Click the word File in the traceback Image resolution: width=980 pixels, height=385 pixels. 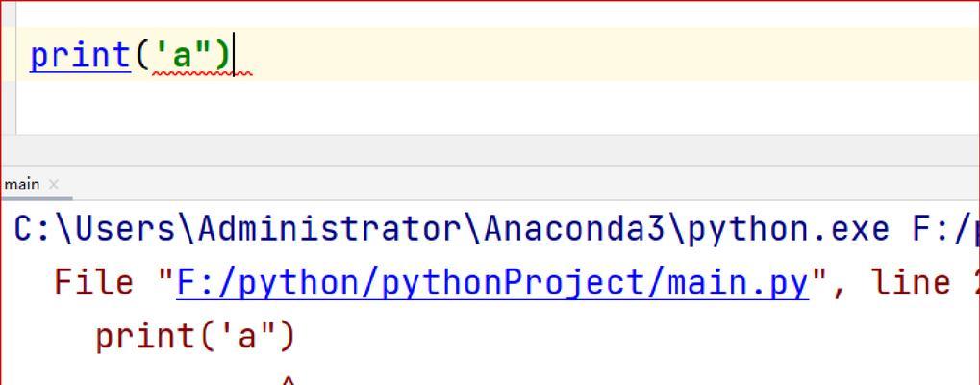(93, 283)
